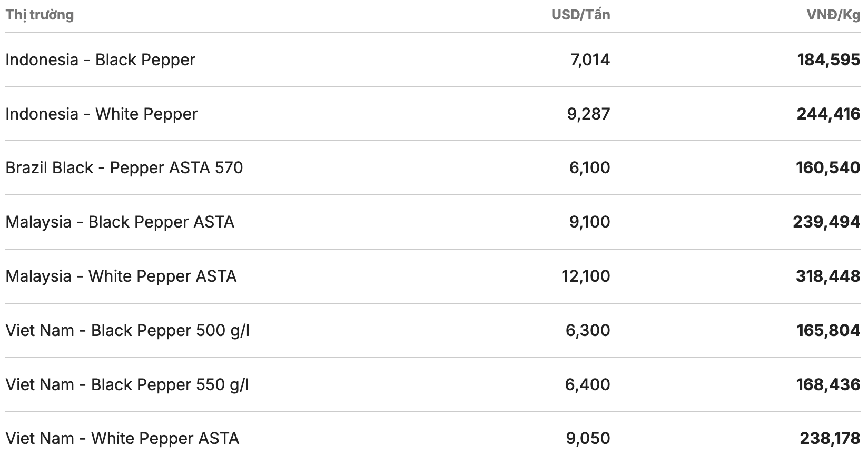Click Viet Nam - Black Pepper 550 g/l

click(x=127, y=385)
